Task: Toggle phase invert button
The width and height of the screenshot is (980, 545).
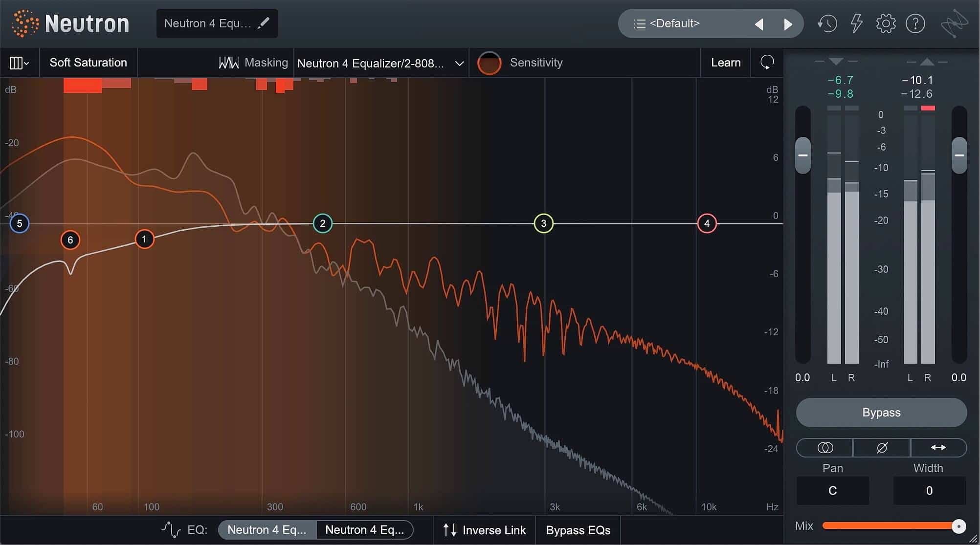Action: [882, 448]
